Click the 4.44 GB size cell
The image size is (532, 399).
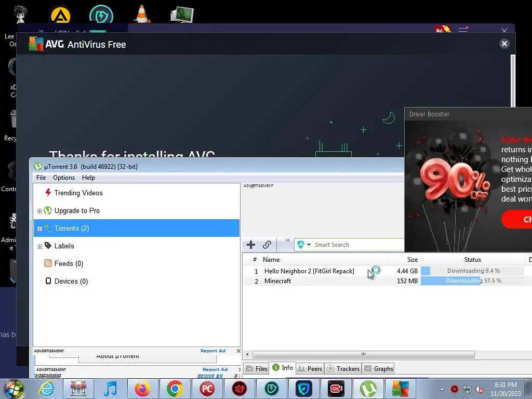point(407,271)
